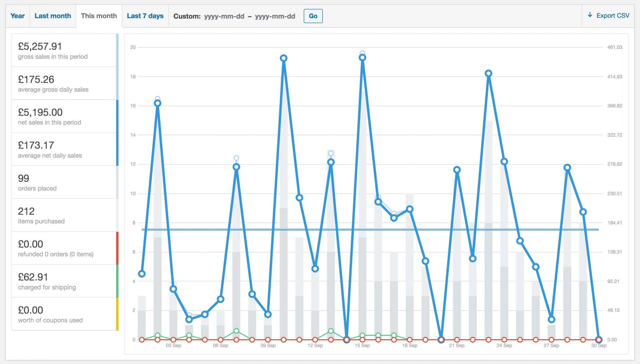Click the download arrow icon beside Export CSV

point(590,15)
